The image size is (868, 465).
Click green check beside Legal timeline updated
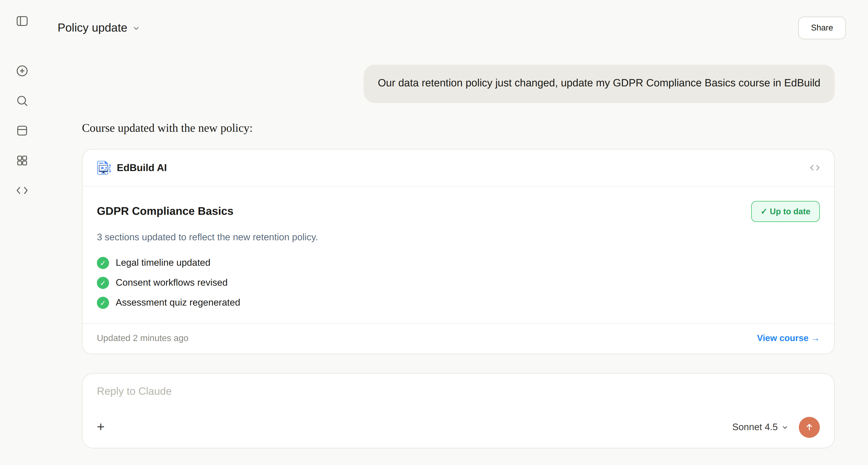(103, 263)
